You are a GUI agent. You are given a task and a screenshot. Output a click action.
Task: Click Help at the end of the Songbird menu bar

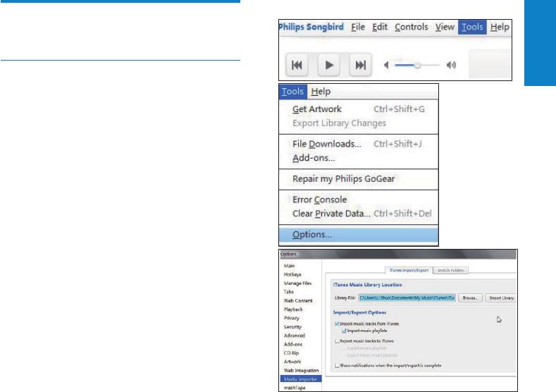click(x=500, y=27)
